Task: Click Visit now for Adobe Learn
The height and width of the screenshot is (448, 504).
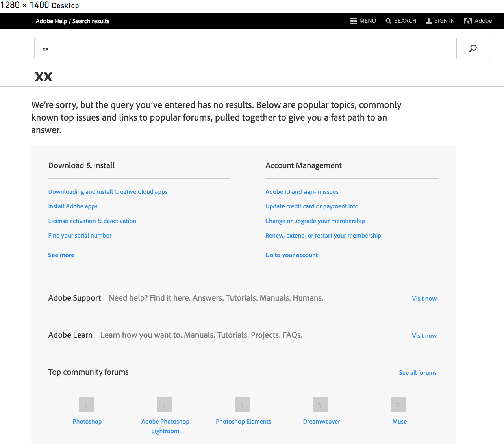Action: point(424,336)
